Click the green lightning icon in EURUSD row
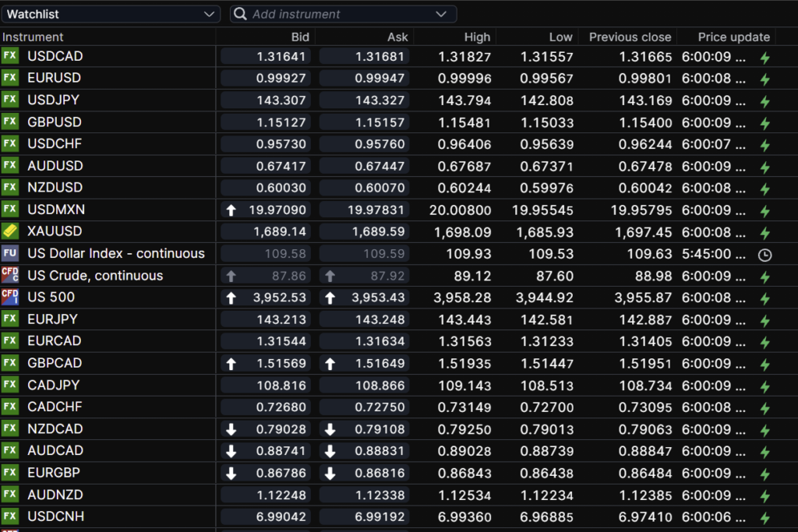The width and height of the screenshot is (798, 532). pyautogui.click(x=764, y=79)
